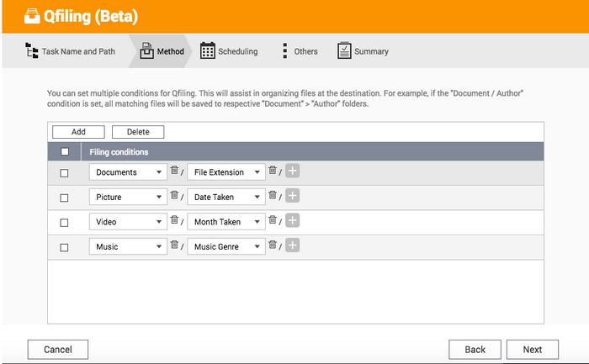The width and height of the screenshot is (589, 364).
Task: Click the Scheduling calendar icon
Action: (x=207, y=50)
